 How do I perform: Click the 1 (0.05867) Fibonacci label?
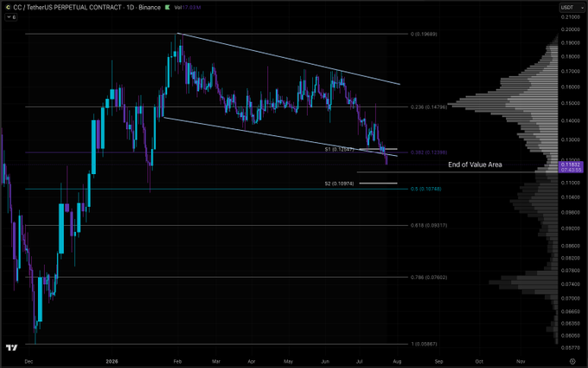pyautogui.click(x=424, y=344)
